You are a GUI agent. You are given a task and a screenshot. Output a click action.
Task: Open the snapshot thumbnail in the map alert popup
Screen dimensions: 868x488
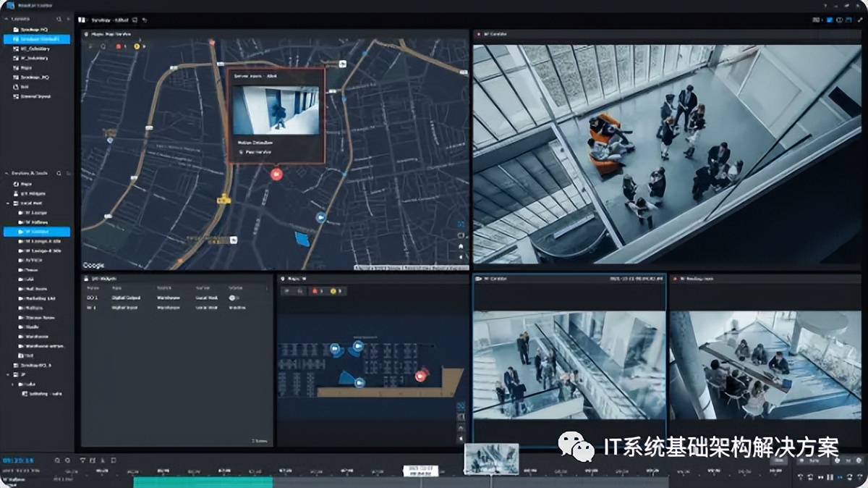point(276,110)
